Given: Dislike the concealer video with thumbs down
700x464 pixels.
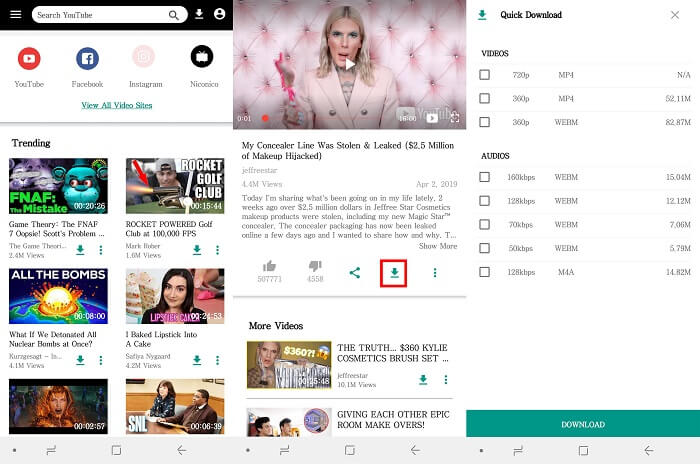Looking at the screenshot, I should click(315, 267).
